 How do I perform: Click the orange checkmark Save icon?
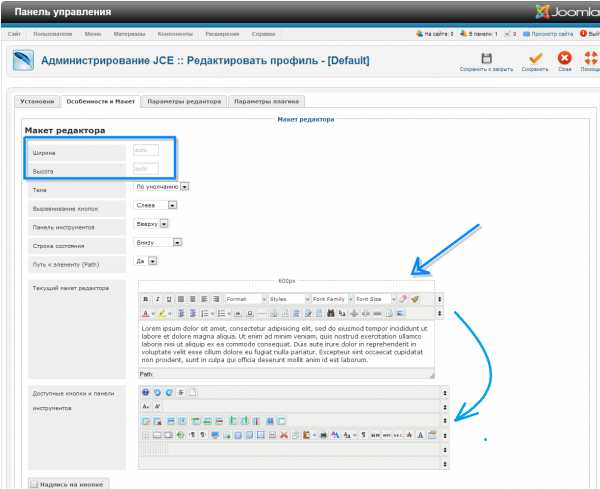(535, 59)
